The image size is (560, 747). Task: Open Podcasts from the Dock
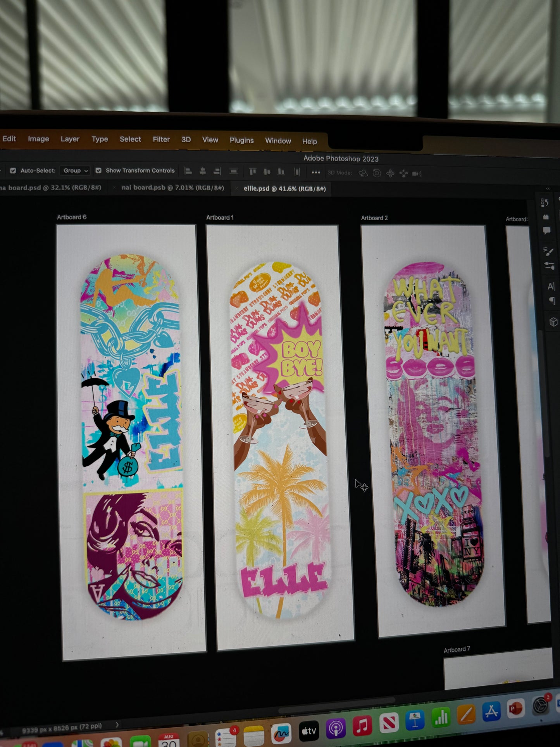[336, 729]
